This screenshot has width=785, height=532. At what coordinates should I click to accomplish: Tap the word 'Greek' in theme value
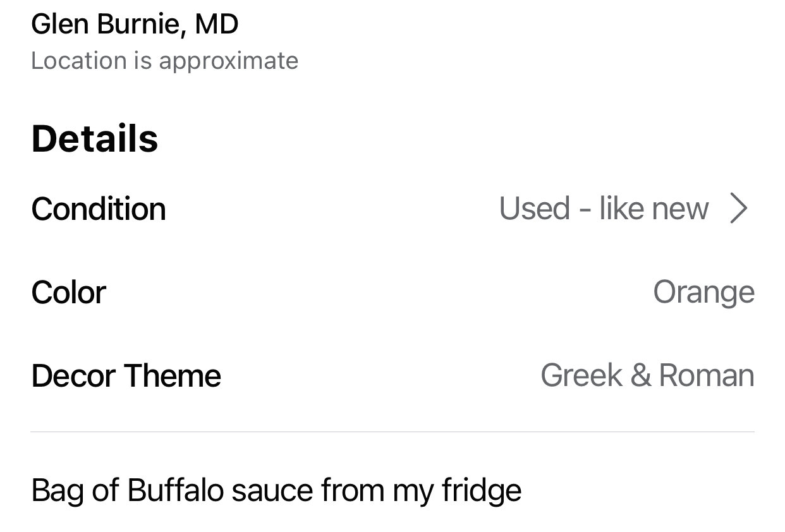coord(581,376)
